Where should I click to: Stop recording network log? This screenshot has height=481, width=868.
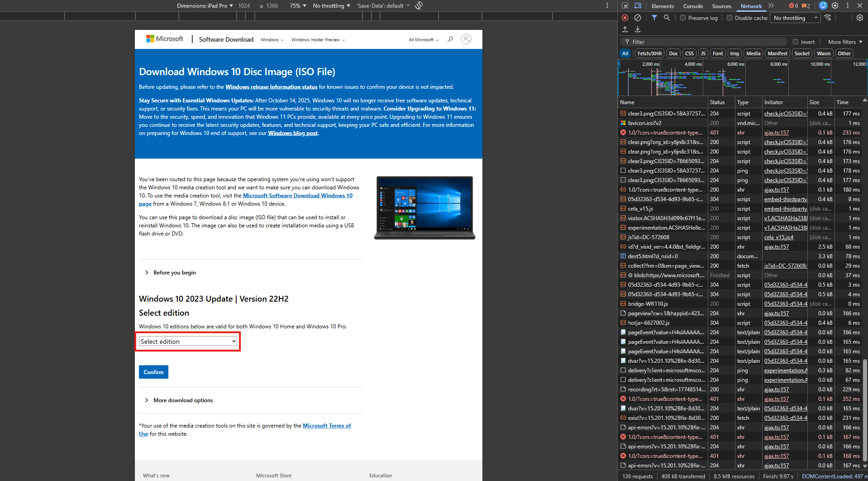tap(625, 18)
